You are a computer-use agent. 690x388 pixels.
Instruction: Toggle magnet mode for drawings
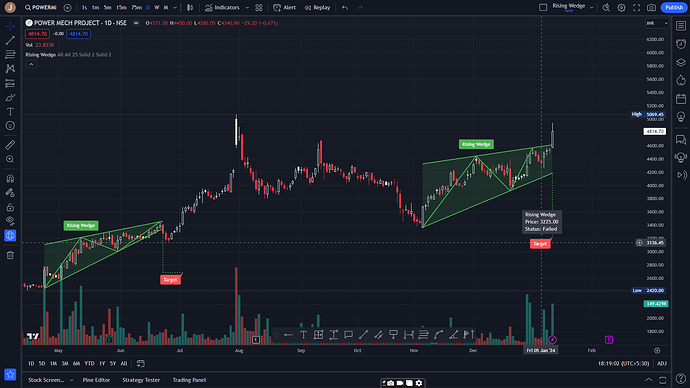(x=10, y=179)
